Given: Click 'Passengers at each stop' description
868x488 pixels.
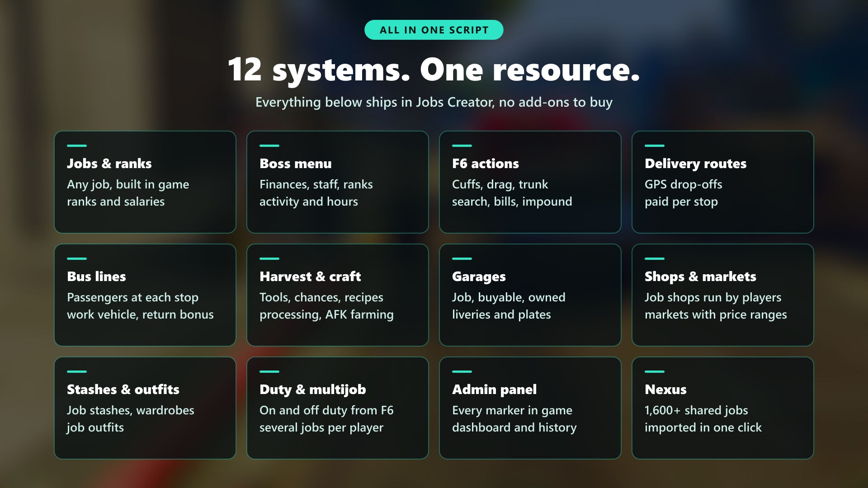Looking at the screenshot, I should [x=133, y=298].
